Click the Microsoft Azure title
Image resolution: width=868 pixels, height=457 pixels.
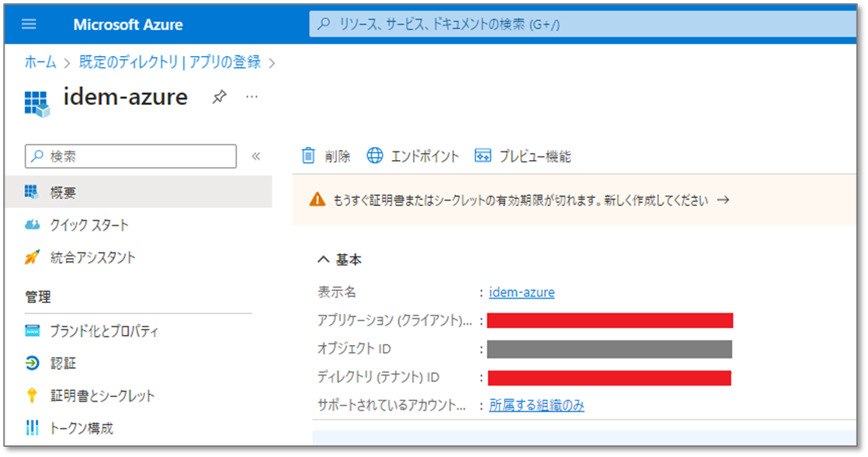point(128,25)
